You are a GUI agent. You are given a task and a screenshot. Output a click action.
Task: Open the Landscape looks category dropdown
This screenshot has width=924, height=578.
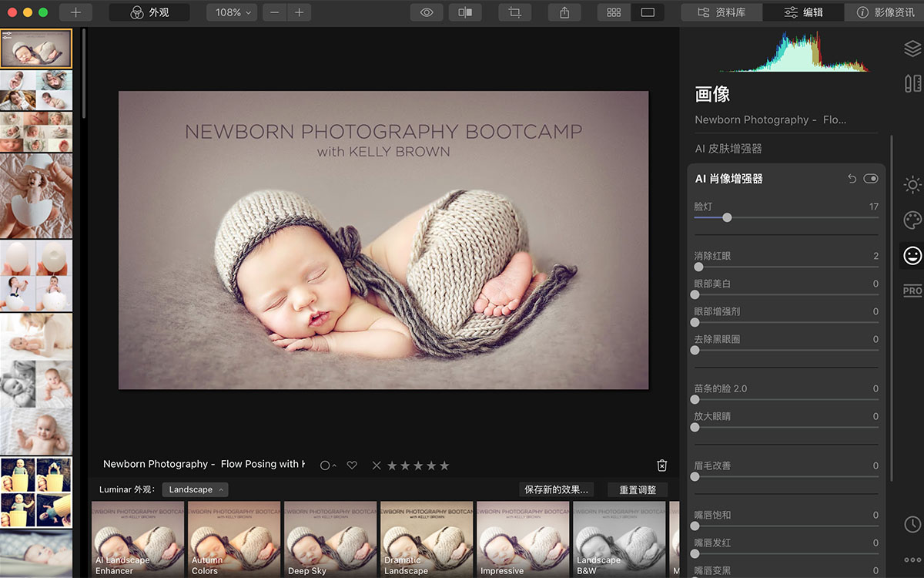(x=195, y=489)
